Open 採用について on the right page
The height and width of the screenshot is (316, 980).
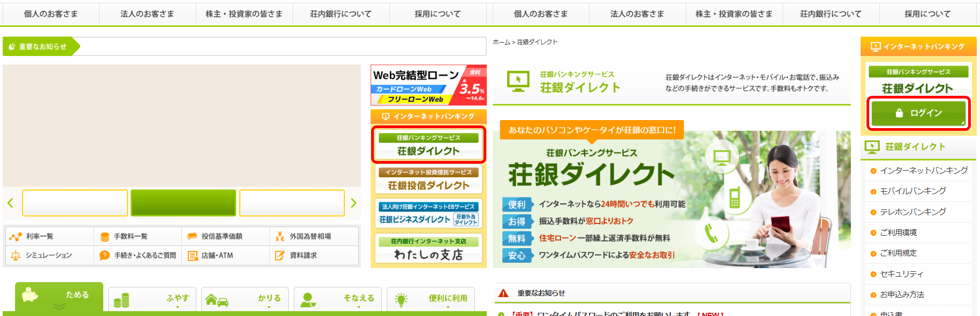(x=928, y=14)
